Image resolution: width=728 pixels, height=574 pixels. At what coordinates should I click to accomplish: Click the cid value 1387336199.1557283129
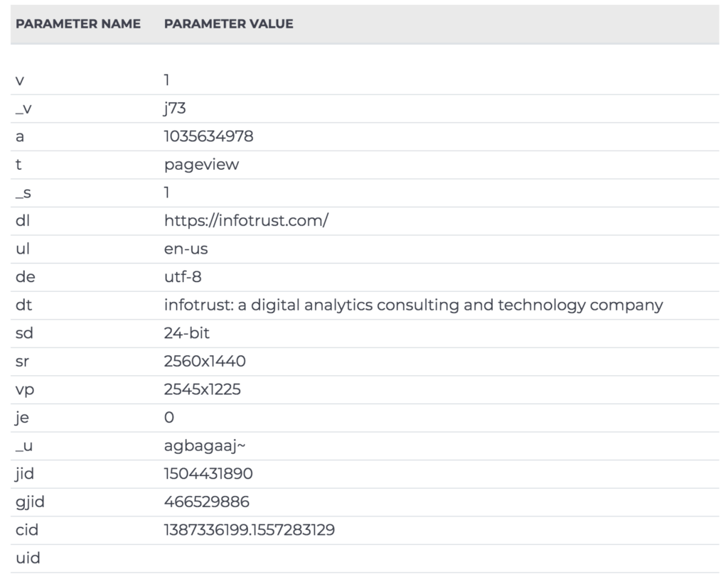click(x=250, y=530)
